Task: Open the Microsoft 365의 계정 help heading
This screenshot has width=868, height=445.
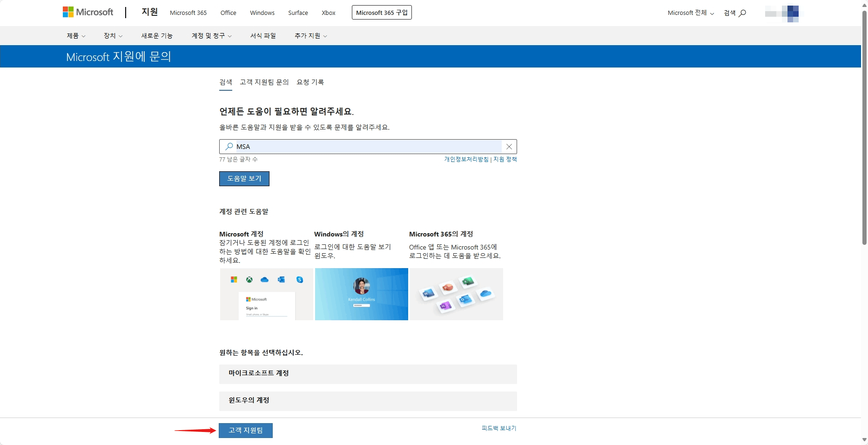Action: (x=441, y=234)
